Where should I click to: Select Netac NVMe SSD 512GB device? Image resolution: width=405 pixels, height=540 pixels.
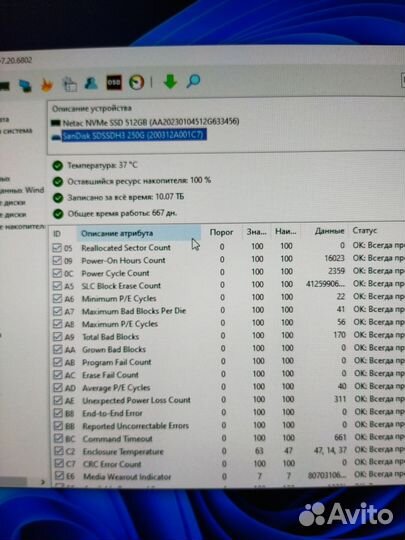(x=150, y=122)
